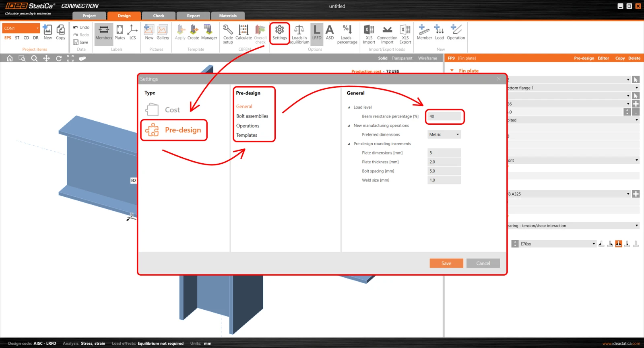Click the Apply template icon
The width and height of the screenshot is (644, 348).
180,33
